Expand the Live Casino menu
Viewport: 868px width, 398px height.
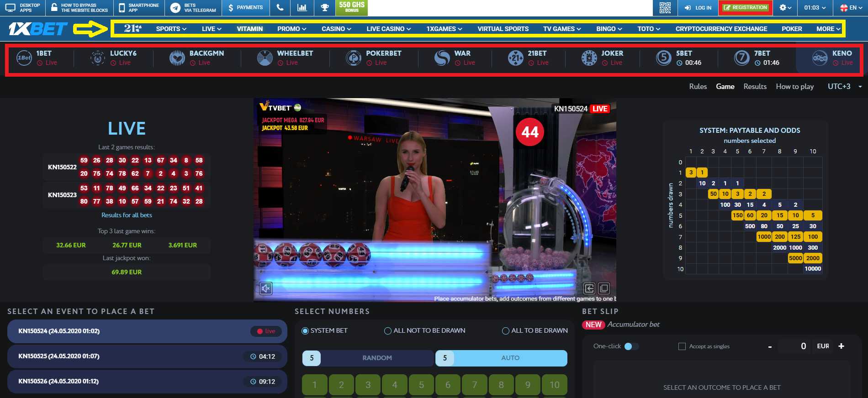[388, 29]
